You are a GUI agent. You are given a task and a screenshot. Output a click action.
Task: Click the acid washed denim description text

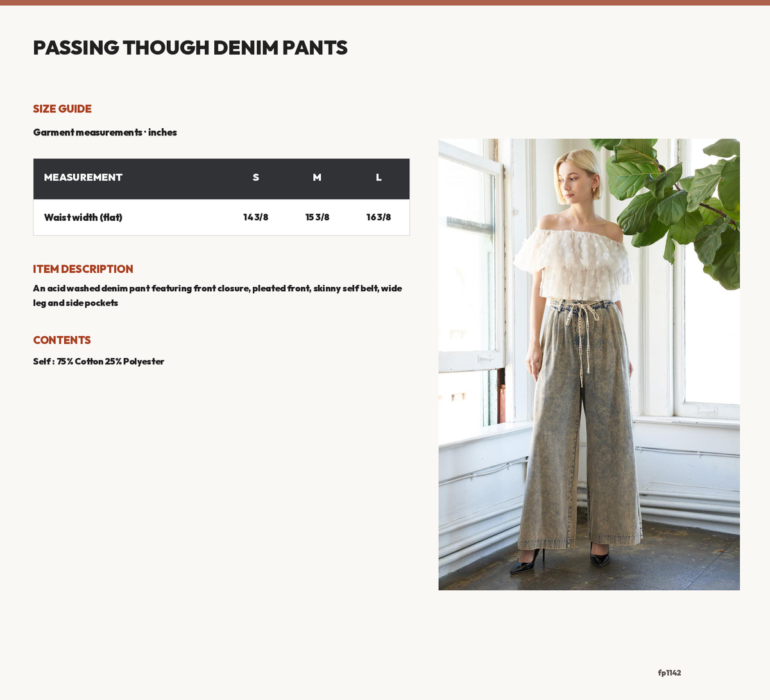[x=218, y=296]
